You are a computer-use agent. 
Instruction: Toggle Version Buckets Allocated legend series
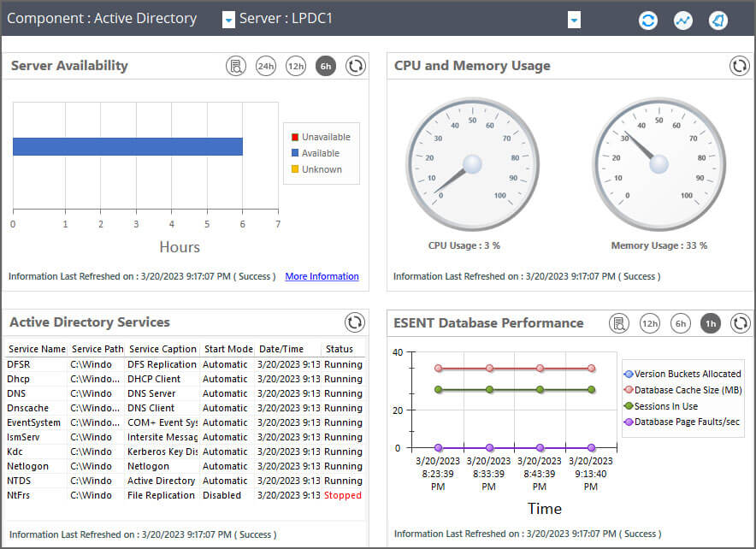pos(682,374)
